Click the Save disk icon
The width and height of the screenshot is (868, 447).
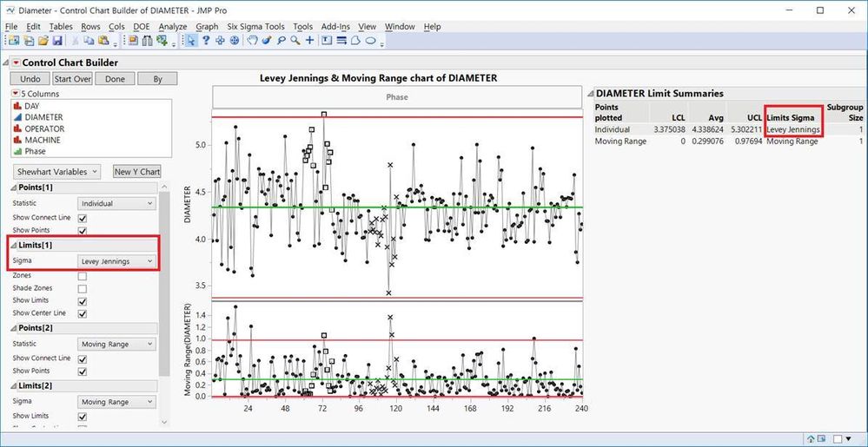[57, 41]
